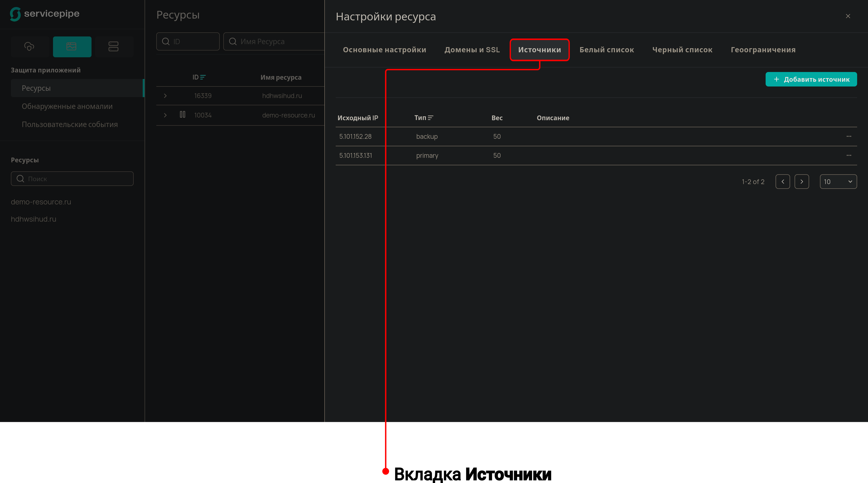
Task: Open the rows per page dropdown
Action: tap(838, 182)
